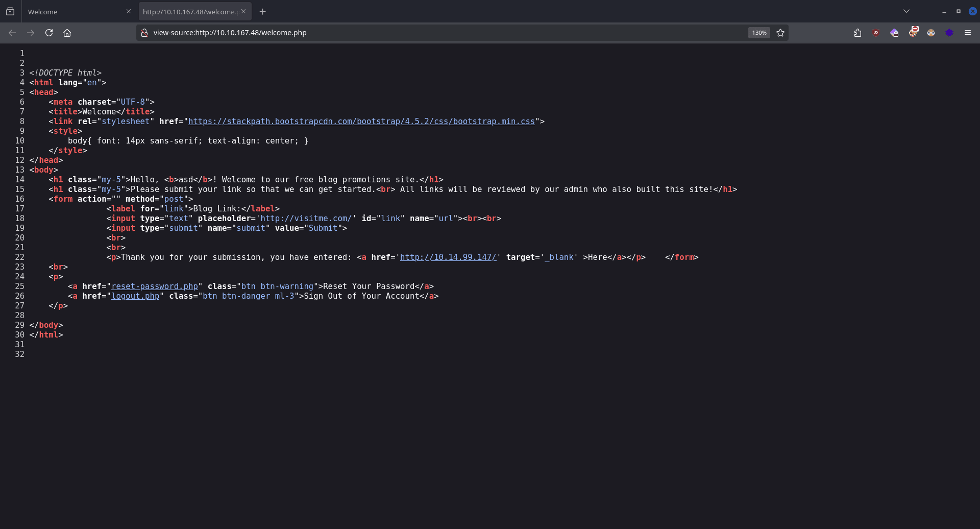Click the http://10.14.99.147/ link
This screenshot has height=529, width=980.
coord(448,257)
